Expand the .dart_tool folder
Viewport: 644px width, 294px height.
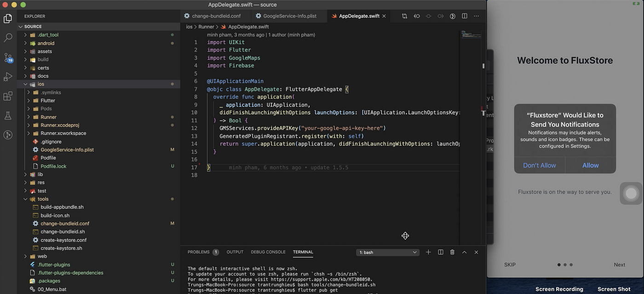point(26,35)
